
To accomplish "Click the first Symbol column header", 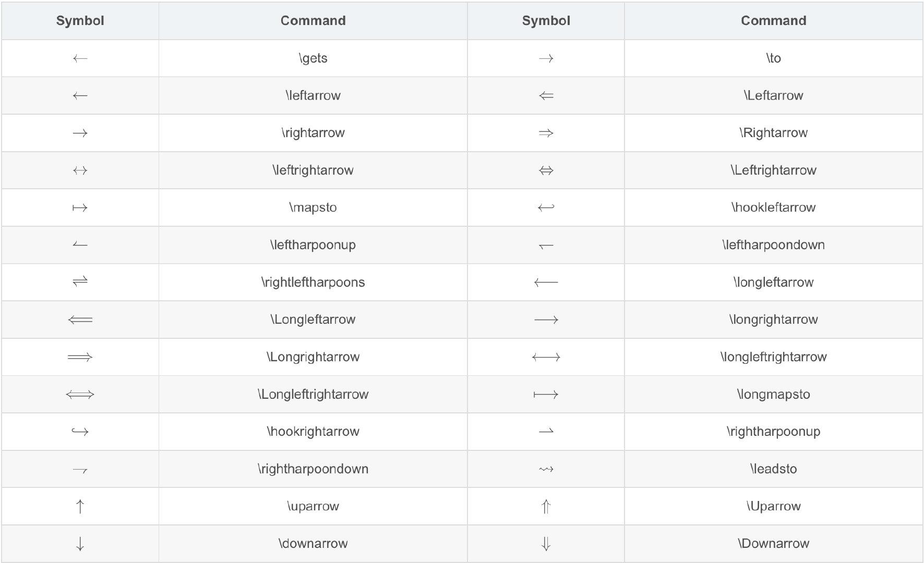I will point(80,21).
